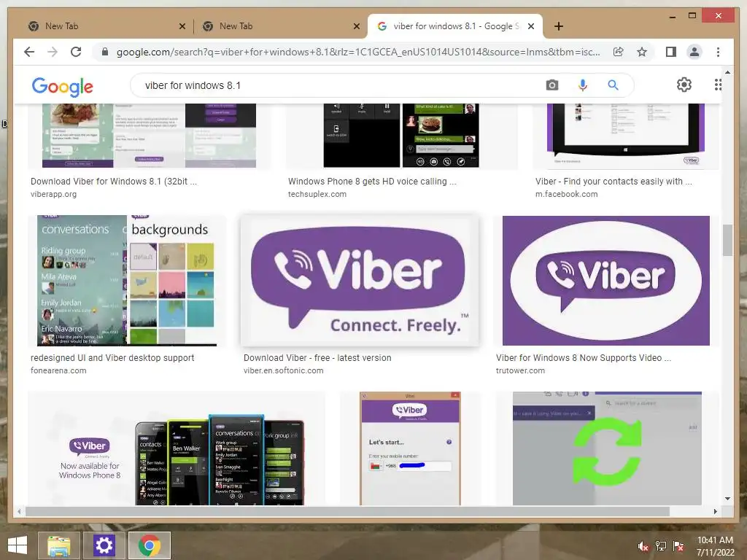The image size is (747, 560).
Task: Click the vertical scrollbar down arrow
Action: [x=727, y=499]
